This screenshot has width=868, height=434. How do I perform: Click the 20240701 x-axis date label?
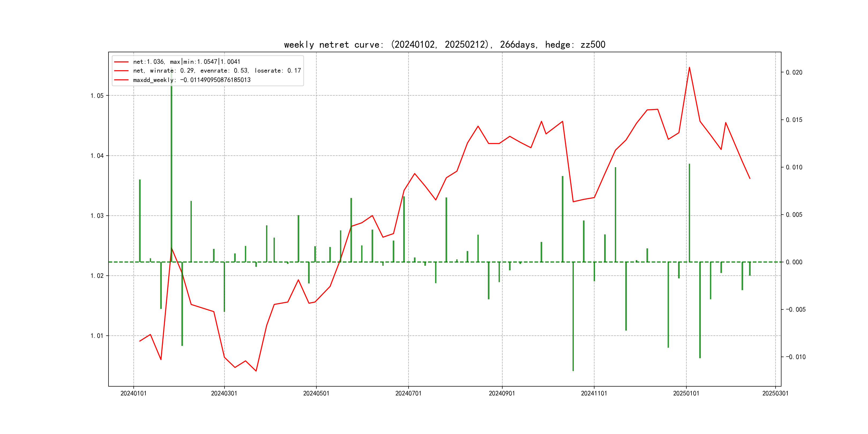tap(408, 393)
